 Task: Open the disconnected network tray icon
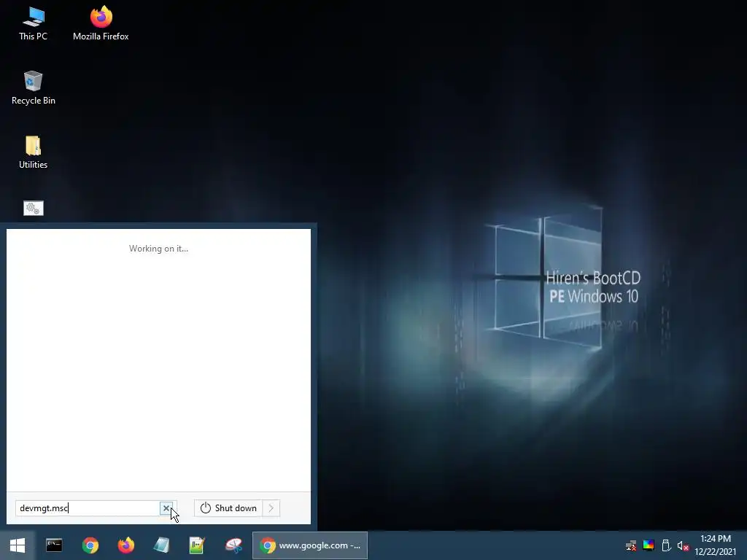point(631,545)
